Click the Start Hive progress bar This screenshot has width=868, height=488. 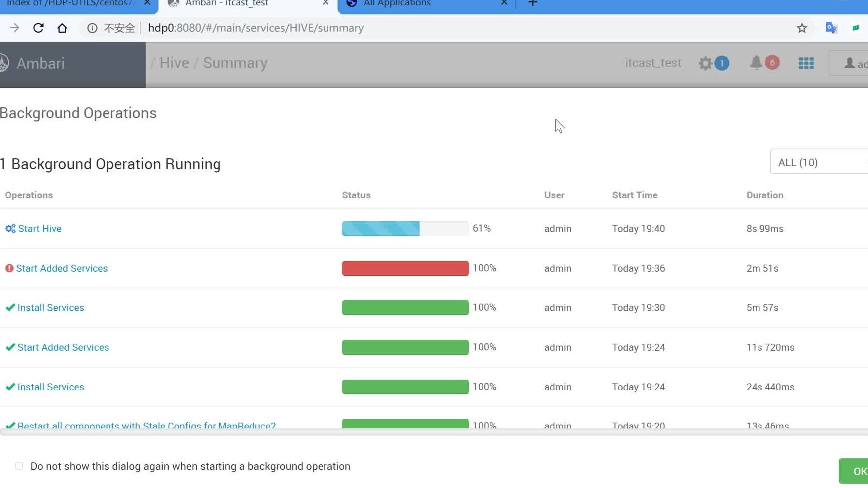tap(405, 229)
